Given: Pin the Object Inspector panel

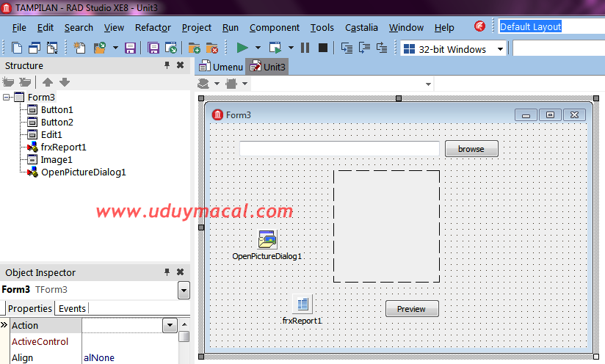Looking at the screenshot, I should [167, 272].
